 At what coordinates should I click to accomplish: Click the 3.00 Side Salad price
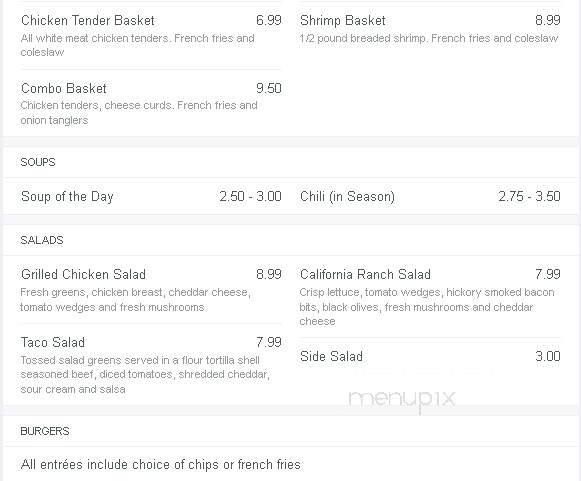548,356
